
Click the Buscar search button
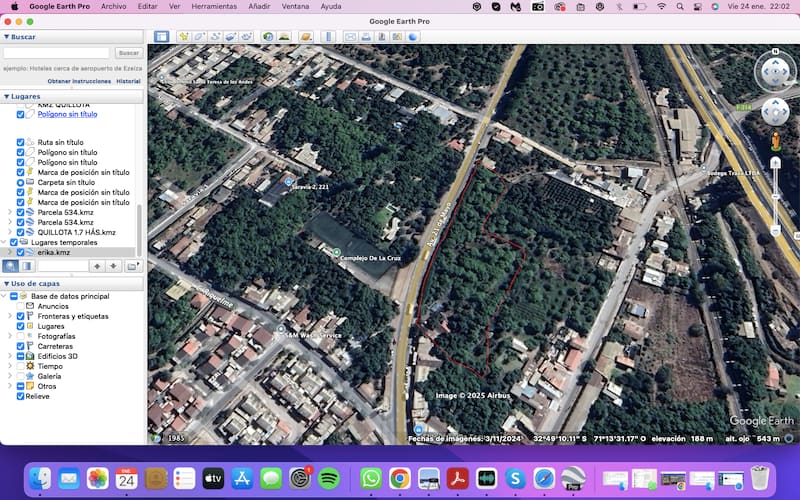[129, 53]
